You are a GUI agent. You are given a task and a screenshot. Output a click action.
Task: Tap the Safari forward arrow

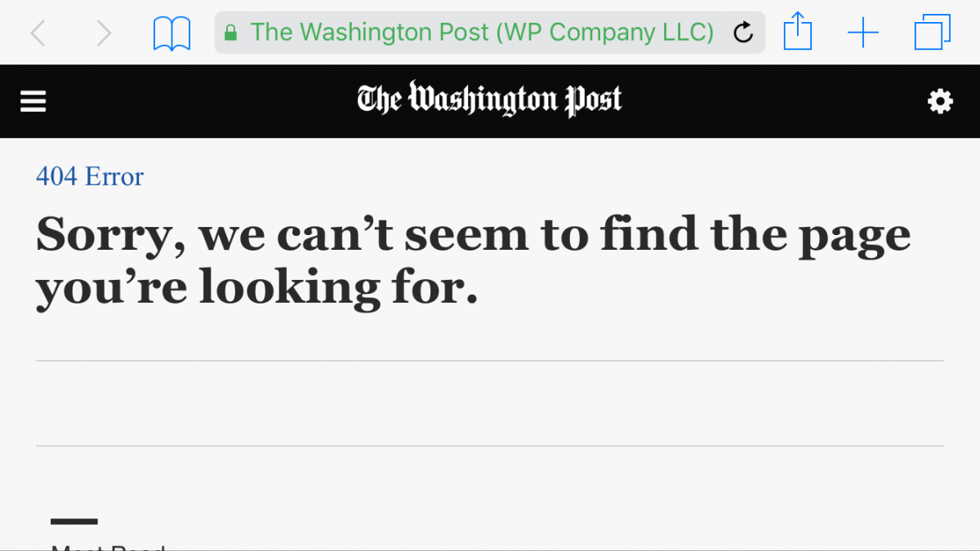103,33
